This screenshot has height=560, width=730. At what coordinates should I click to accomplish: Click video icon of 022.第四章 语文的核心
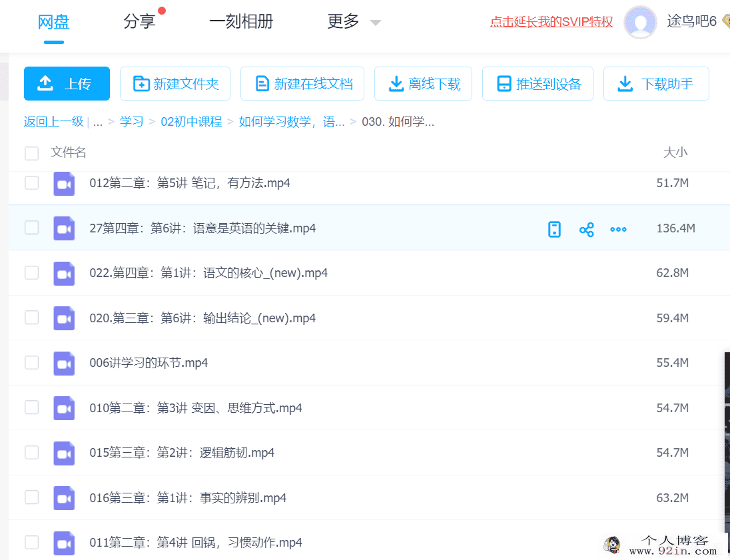click(x=64, y=273)
